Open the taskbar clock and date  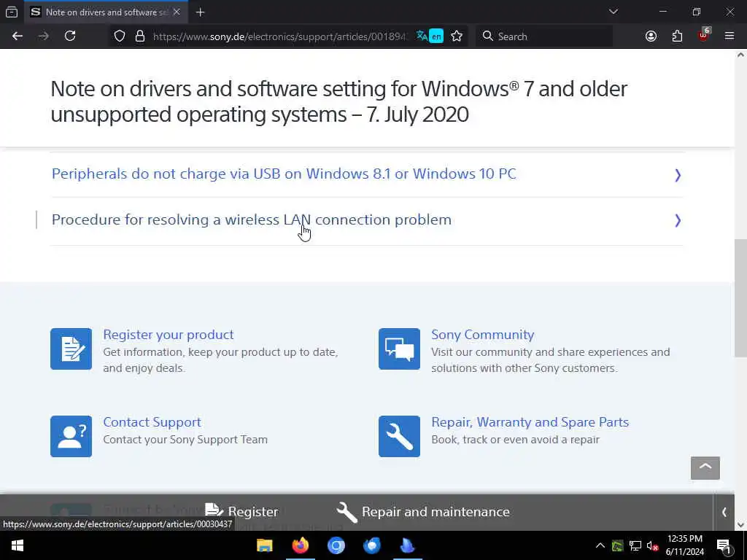click(684, 545)
